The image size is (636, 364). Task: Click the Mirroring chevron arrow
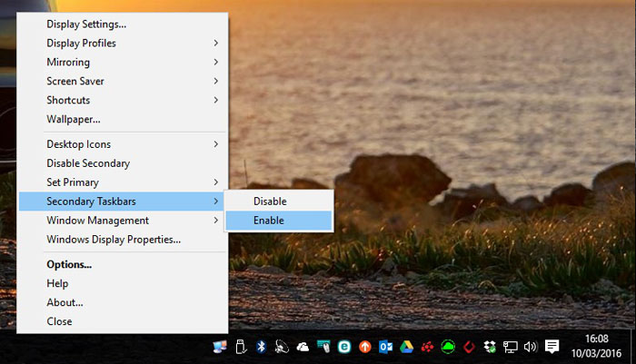point(216,62)
